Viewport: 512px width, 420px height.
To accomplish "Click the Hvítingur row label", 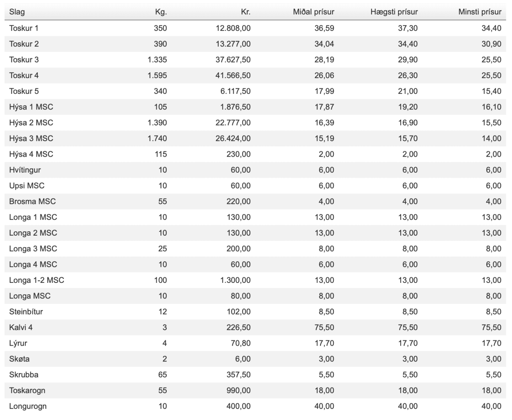I will (x=25, y=170).
